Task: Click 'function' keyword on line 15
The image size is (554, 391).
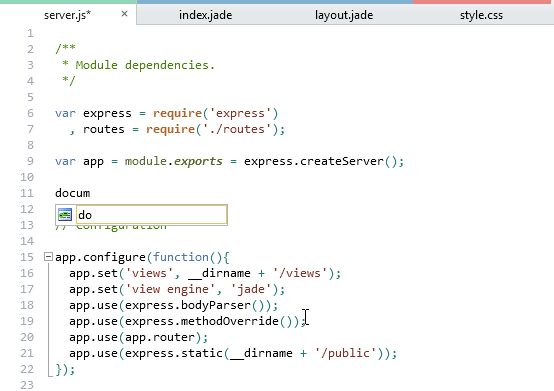Action: (181, 257)
